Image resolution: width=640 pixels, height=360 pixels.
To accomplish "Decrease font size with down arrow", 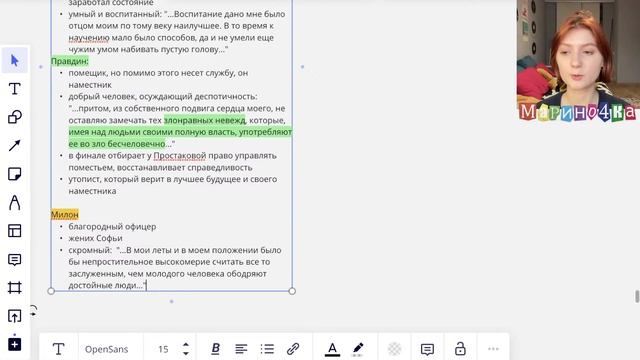I will coord(186,353).
